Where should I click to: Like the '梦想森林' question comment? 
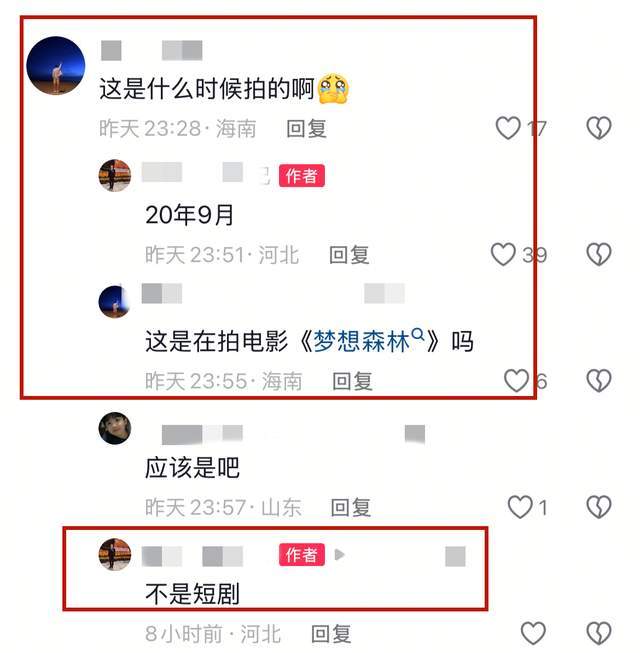tap(516, 381)
